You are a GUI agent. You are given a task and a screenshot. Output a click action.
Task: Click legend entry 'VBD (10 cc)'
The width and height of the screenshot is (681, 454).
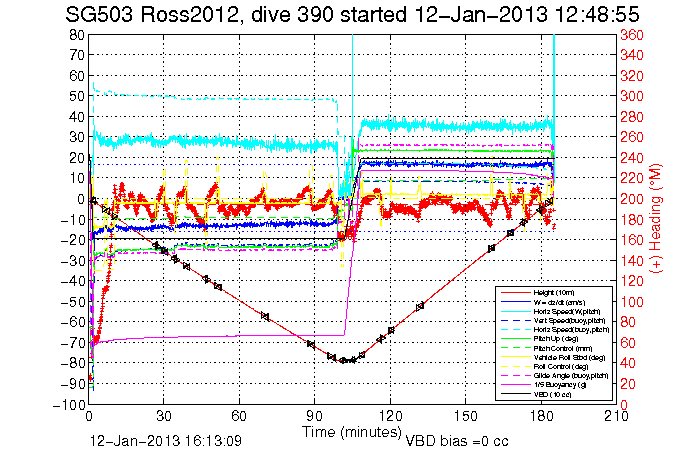pyautogui.click(x=552, y=394)
